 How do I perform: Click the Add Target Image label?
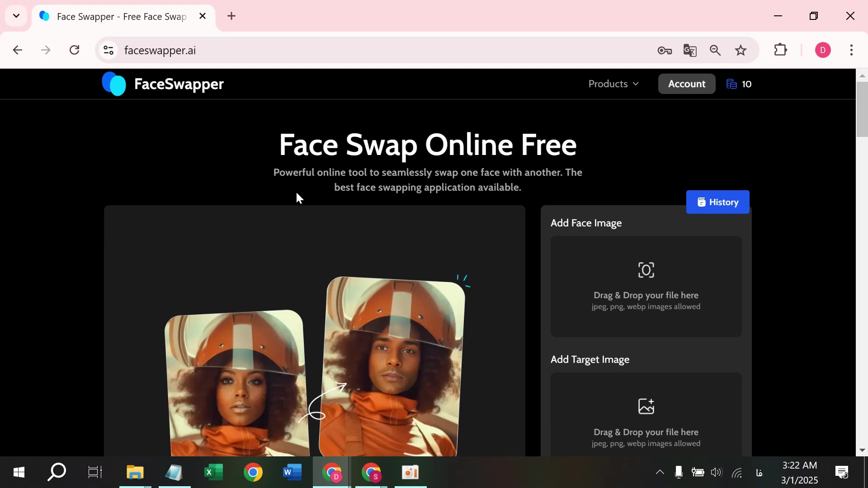tap(590, 360)
